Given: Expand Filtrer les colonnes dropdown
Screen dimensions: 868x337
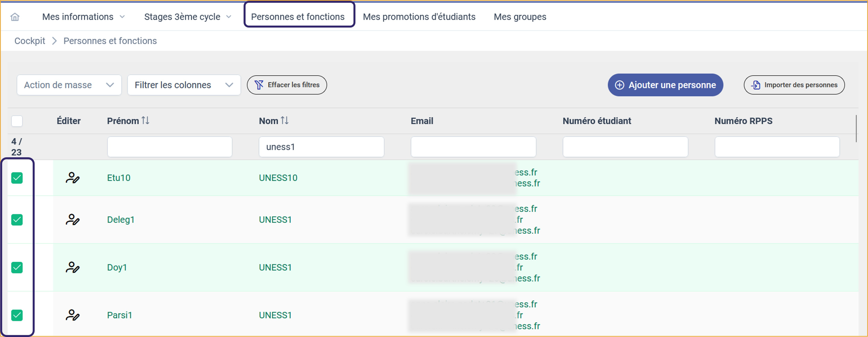Looking at the screenshot, I should (184, 85).
